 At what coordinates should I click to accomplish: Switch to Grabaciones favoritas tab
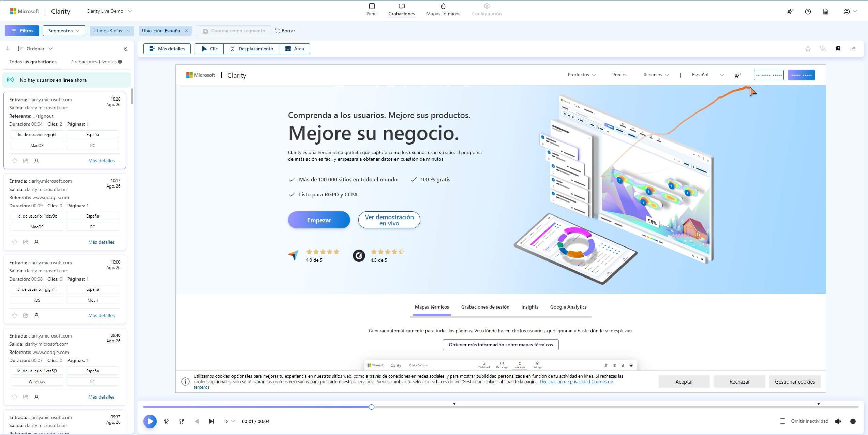(96, 62)
